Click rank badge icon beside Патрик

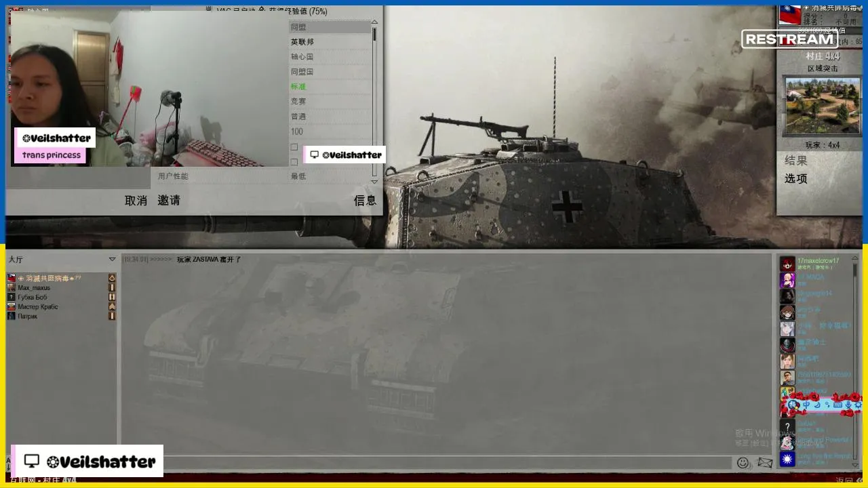click(x=112, y=317)
